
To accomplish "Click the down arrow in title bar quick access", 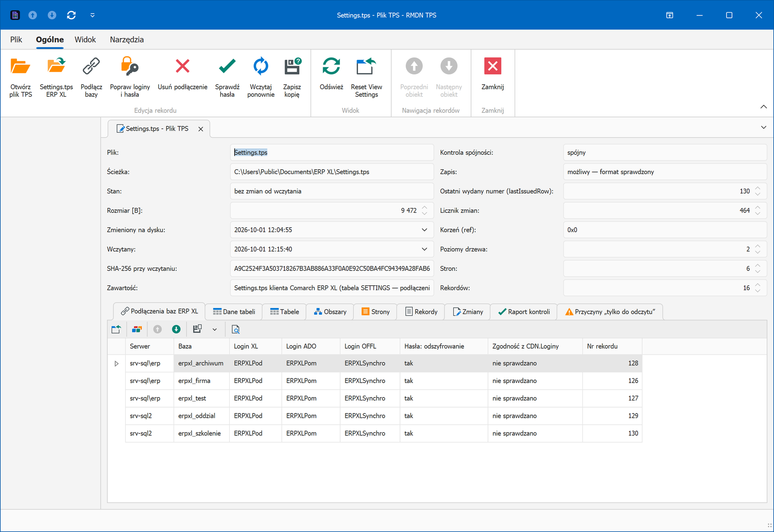I will 52,15.
